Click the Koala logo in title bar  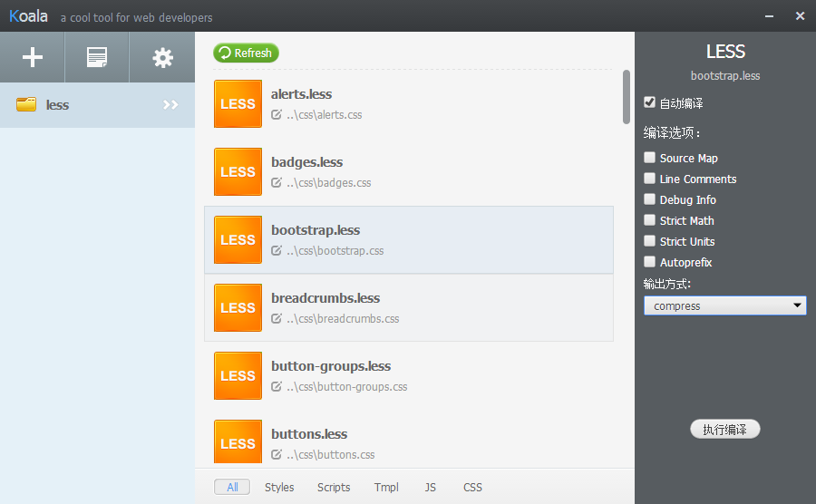(28, 16)
